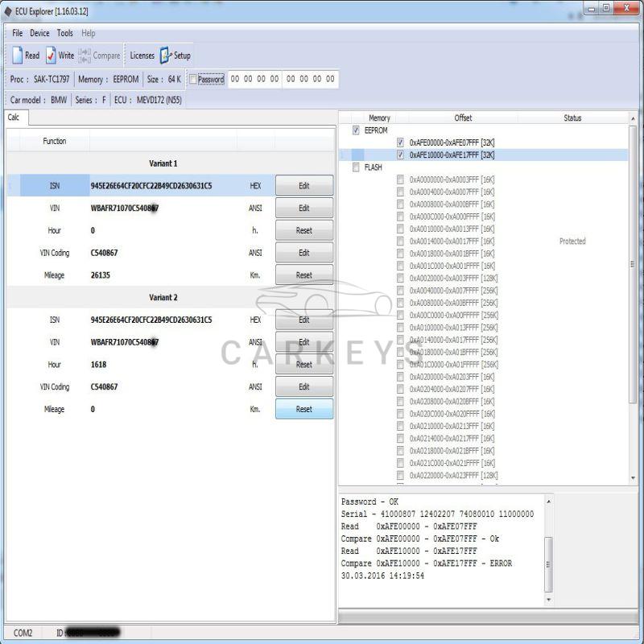Click the log panel scroll-down arrow
Viewport: 644px width, 644px height.
coord(548,600)
